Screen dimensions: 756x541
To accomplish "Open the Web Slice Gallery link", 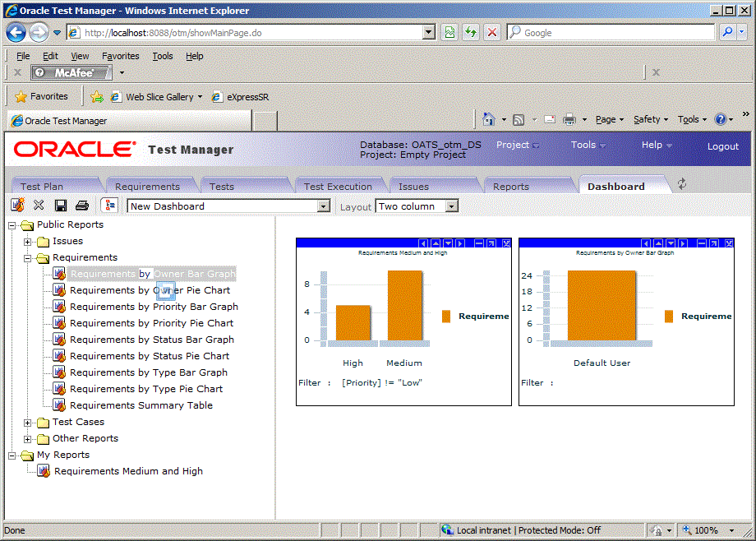I will [x=156, y=97].
